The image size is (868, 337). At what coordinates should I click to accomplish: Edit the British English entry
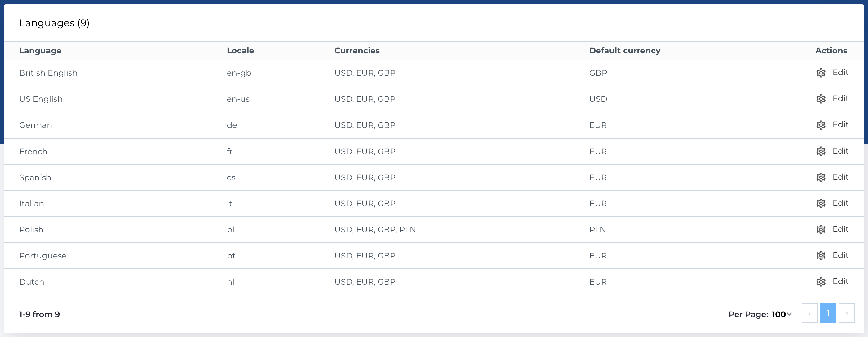pos(840,73)
